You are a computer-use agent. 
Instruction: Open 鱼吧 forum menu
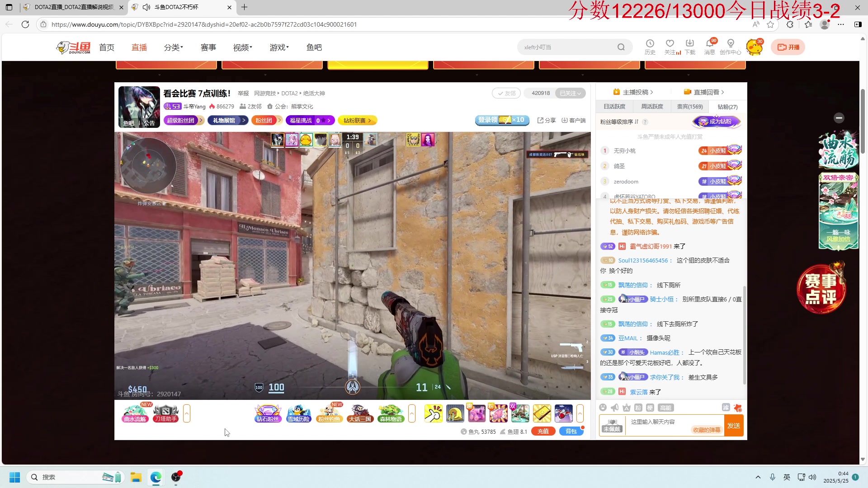(x=314, y=47)
